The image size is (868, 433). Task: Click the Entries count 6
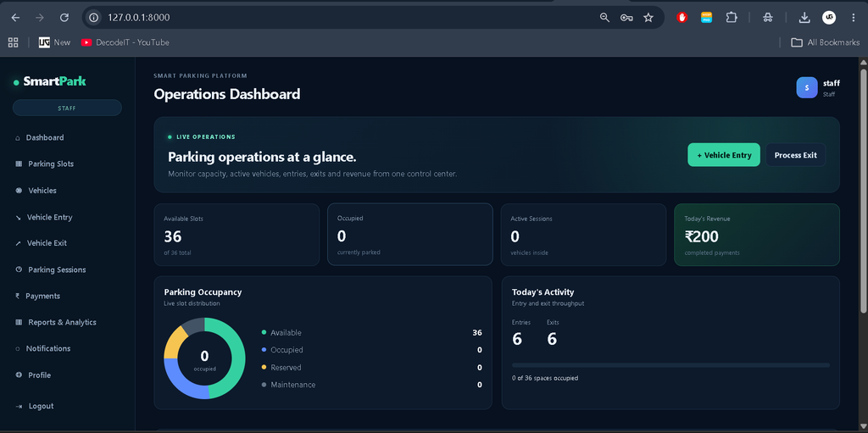point(517,339)
